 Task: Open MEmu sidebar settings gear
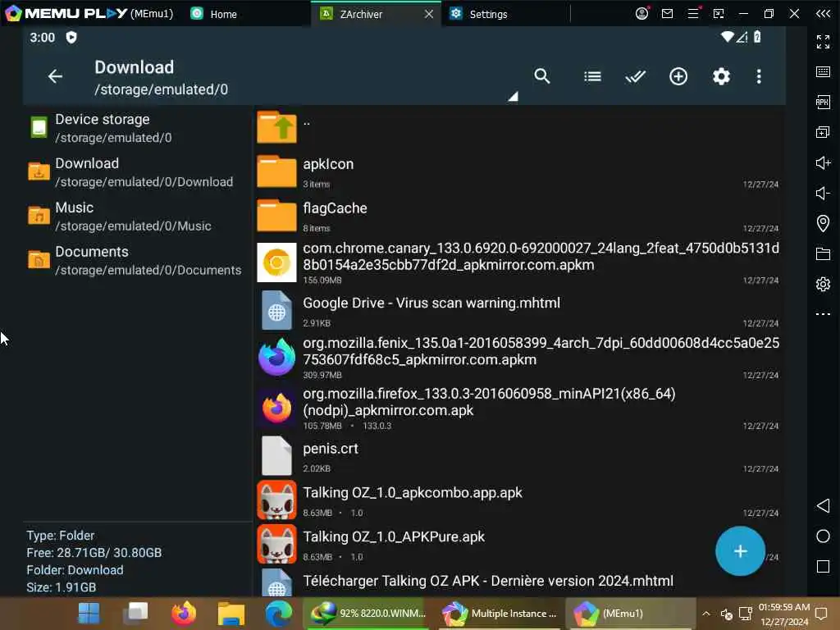(x=823, y=284)
